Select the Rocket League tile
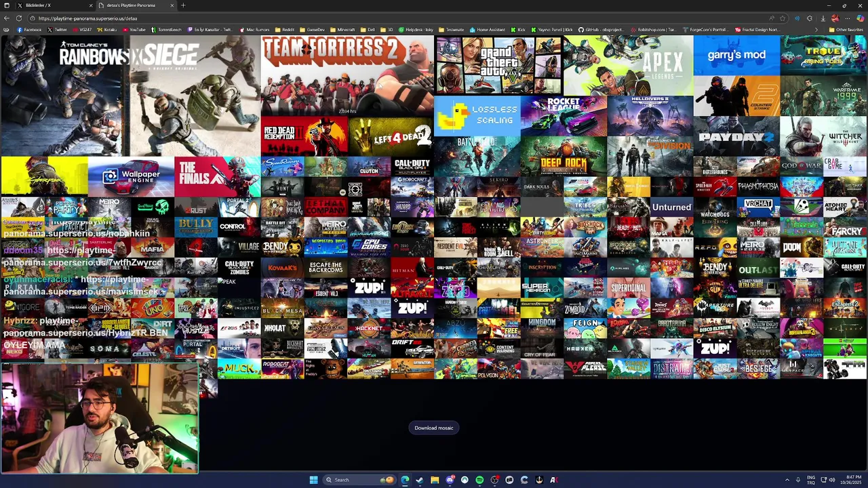Screen dimensions: 868x488 tap(564, 116)
